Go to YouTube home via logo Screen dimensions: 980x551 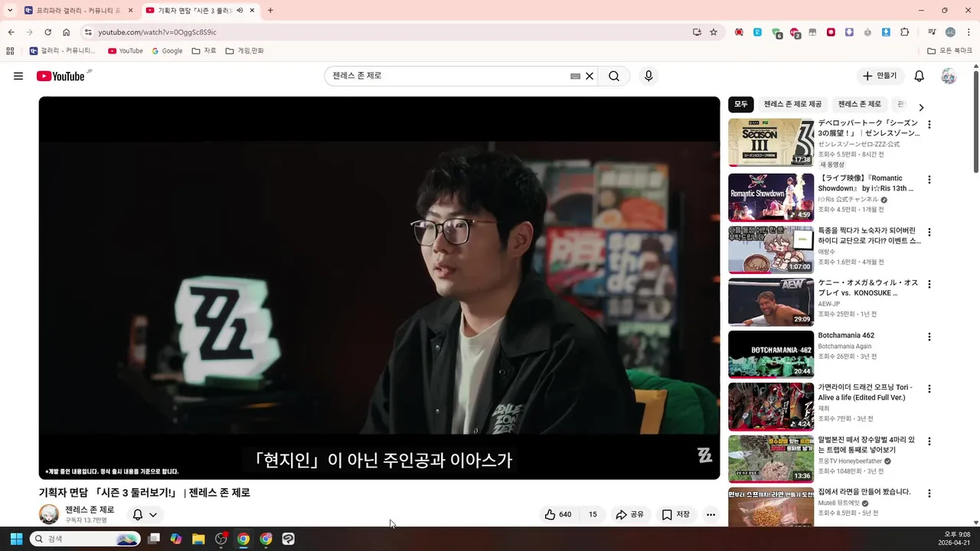click(60, 76)
